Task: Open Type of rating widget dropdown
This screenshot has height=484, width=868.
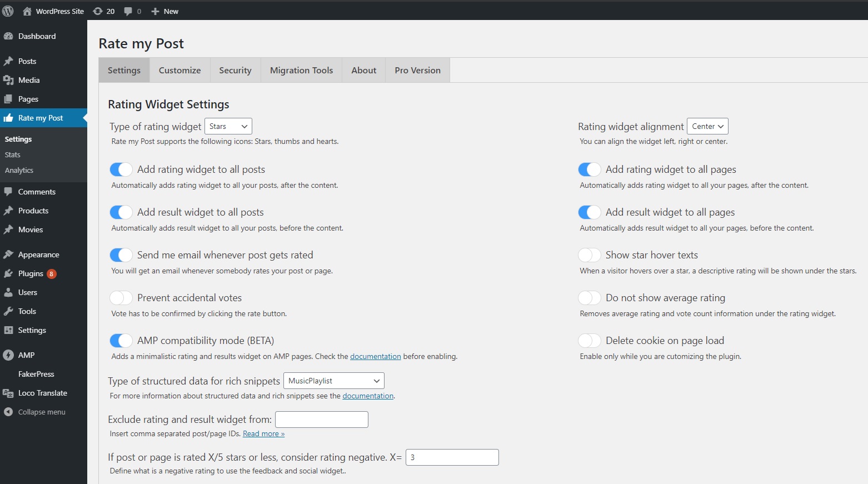Action: pyautogui.click(x=228, y=126)
